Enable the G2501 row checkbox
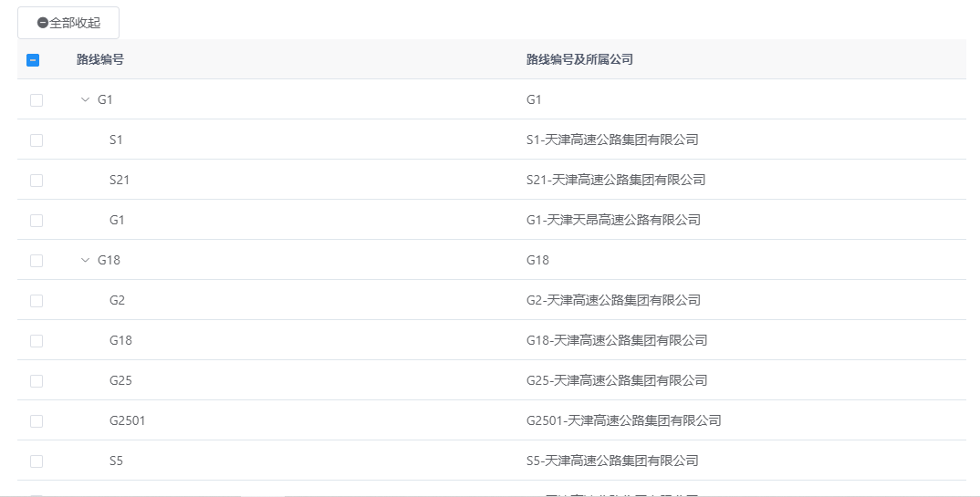The width and height of the screenshot is (980, 497). 36,421
